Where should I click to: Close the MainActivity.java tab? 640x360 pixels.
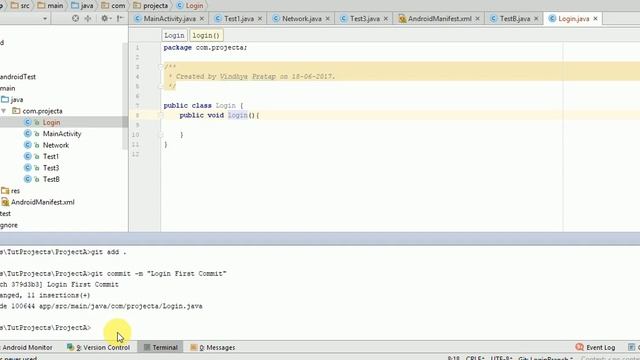(202, 19)
